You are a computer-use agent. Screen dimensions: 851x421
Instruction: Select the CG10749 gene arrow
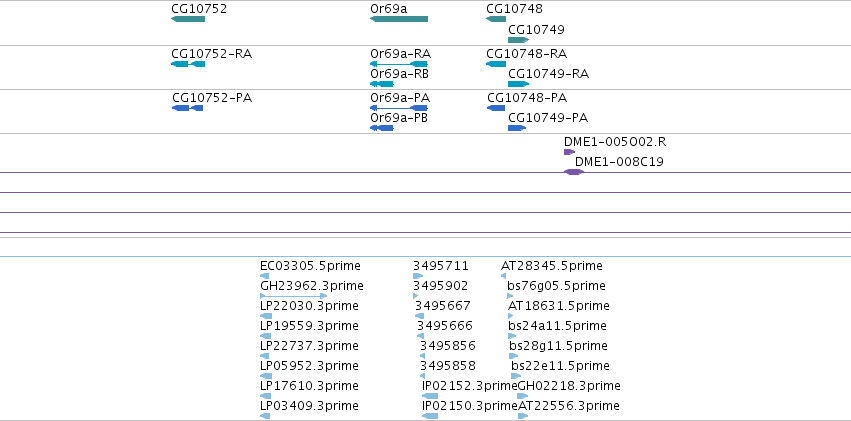pyautogui.click(x=518, y=40)
